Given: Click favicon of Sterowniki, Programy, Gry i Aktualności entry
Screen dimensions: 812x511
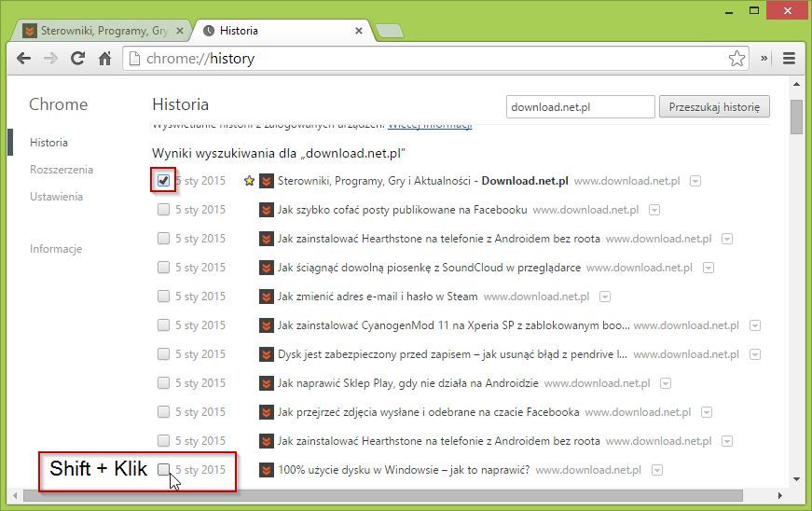Looking at the screenshot, I should 267,181.
